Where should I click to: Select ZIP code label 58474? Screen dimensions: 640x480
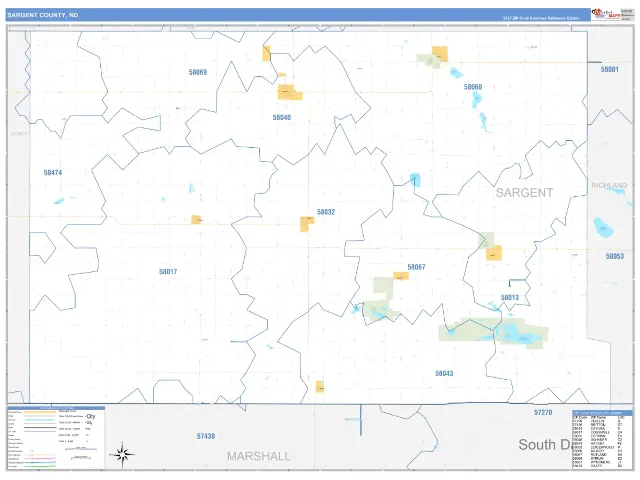click(x=53, y=173)
